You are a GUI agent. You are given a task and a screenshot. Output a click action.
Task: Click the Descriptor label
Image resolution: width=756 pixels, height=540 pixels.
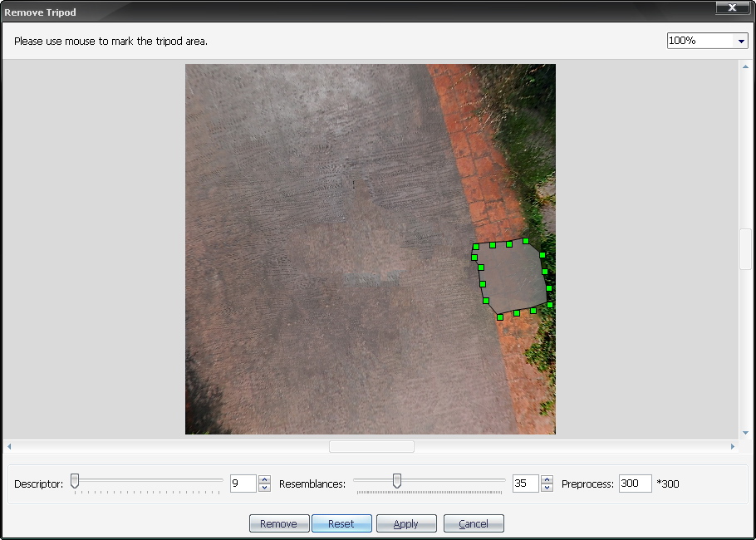point(38,484)
